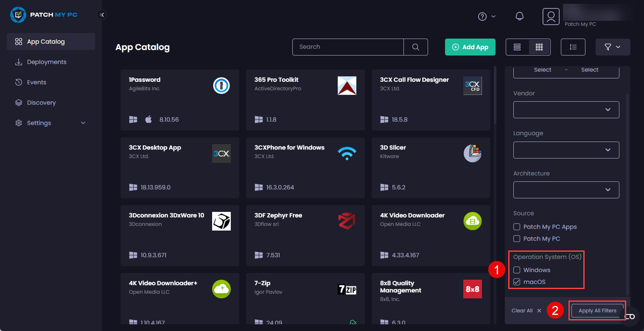Viewport: 644px width, 331px height.
Task: Open Deployments in the sidebar
Action: click(x=47, y=62)
